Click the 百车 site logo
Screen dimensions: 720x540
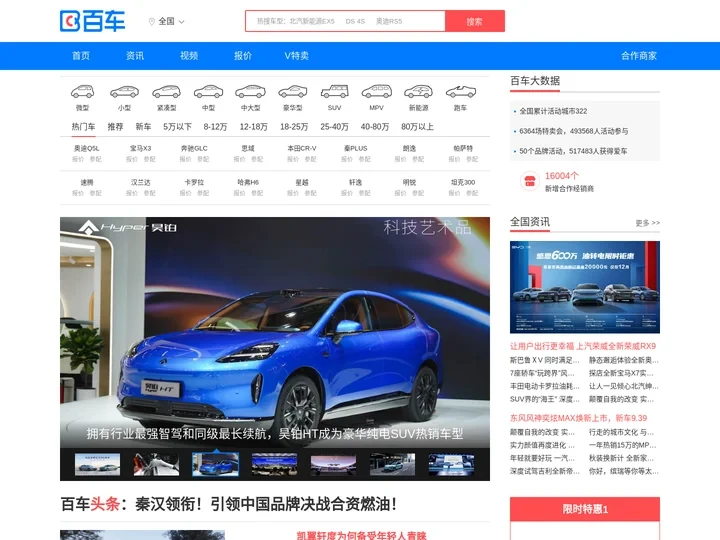click(92, 21)
